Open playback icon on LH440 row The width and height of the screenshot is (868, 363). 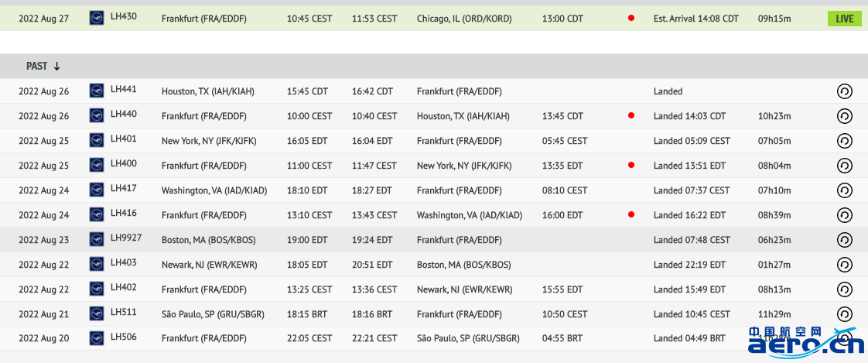844,116
